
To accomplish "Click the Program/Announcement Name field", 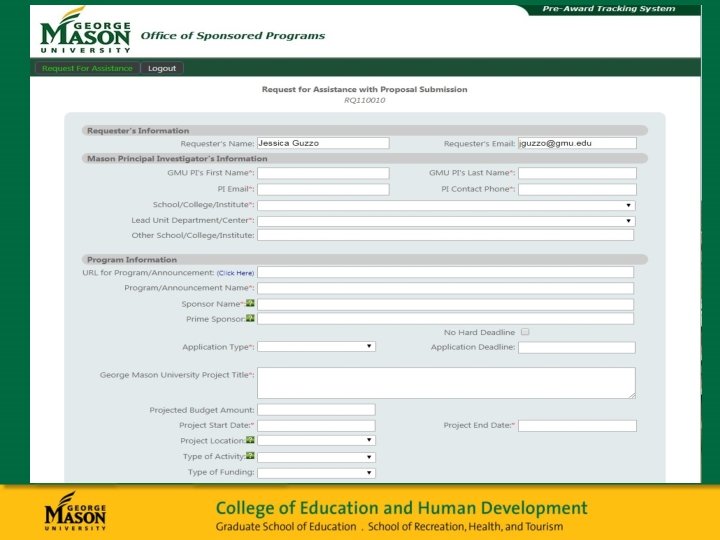I will (445, 288).
